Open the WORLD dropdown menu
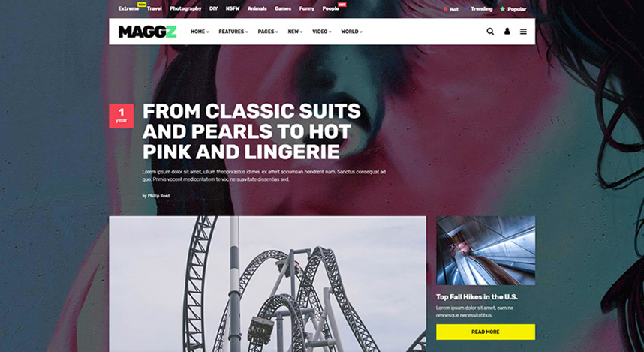This screenshot has width=644, height=352. [x=351, y=32]
